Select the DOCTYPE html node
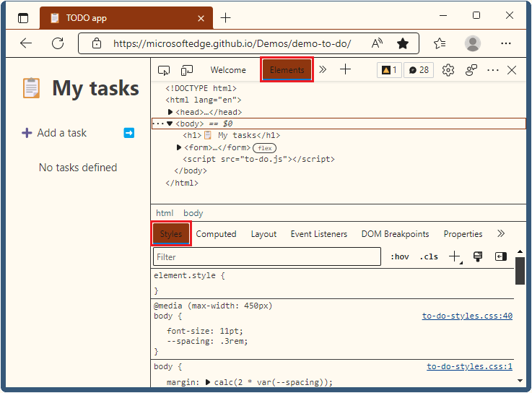Image resolution: width=532 pixels, height=393 pixels. pos(201,88)
